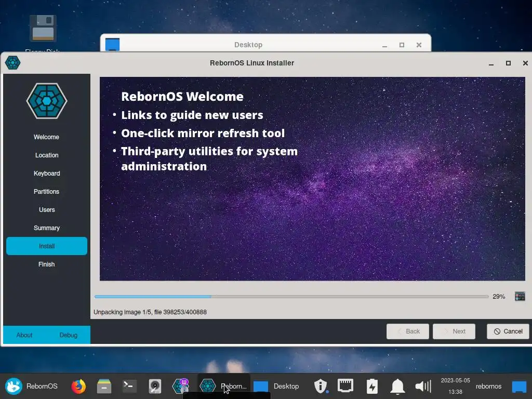Click the taskbar date and time clock
Viewport: 532px width, 399px height.
[x=455, y=386]
